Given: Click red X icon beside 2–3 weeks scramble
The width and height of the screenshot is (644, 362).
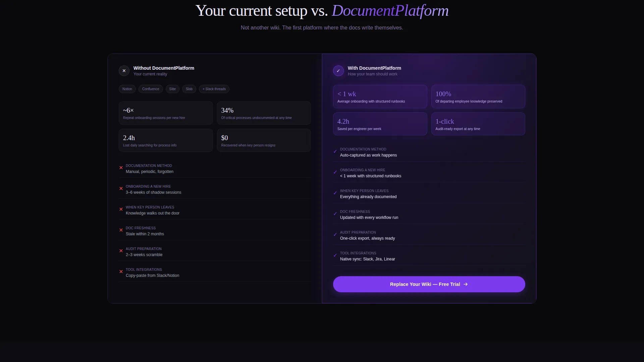Looking at the screenshot, I should pyautogui.click(x=121, y=251).
